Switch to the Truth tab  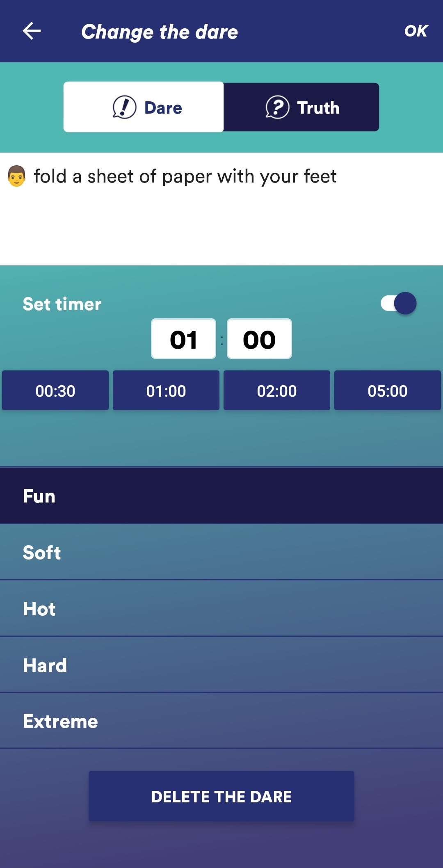point(301,107)
